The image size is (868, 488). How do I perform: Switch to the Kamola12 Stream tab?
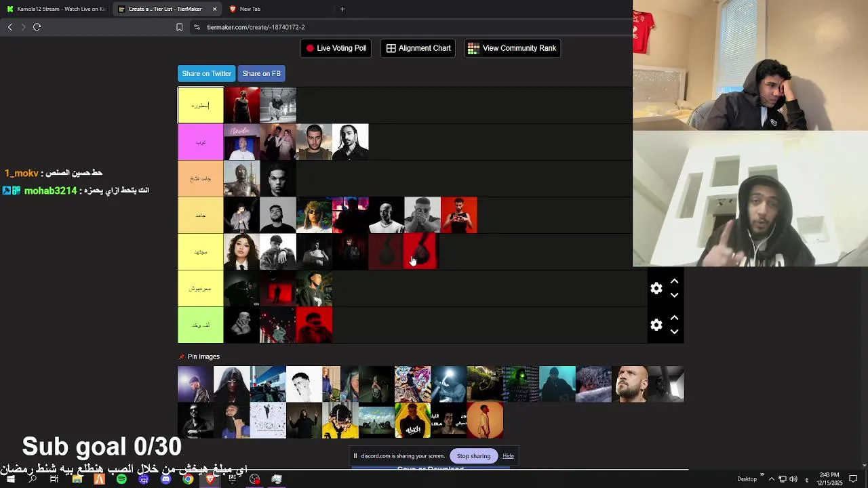[x=56, y=9]
